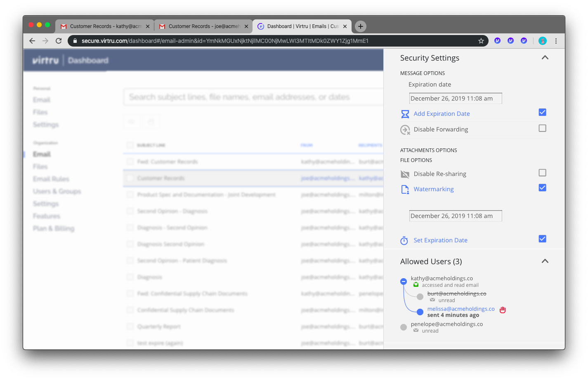Click the gray status dot beside burt@acmeholdings.co
This screenshot has width=588, height=380.
click(420, 297)
